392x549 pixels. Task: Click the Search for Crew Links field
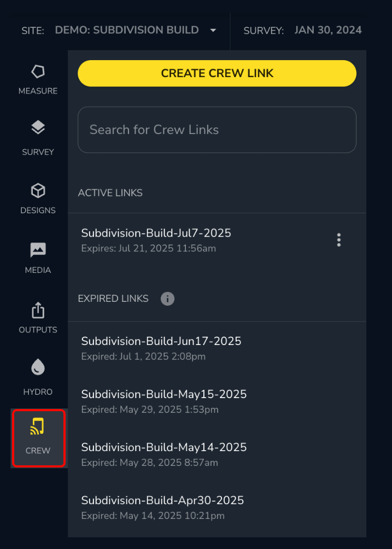217,130
